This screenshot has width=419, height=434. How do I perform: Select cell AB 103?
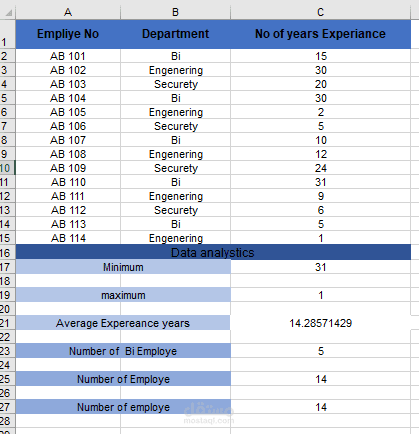[68, 84]
